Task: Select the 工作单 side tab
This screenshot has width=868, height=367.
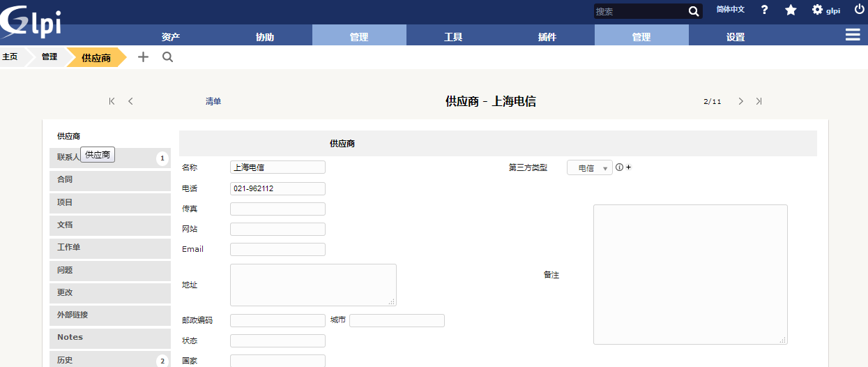Action: coord(110,248)
